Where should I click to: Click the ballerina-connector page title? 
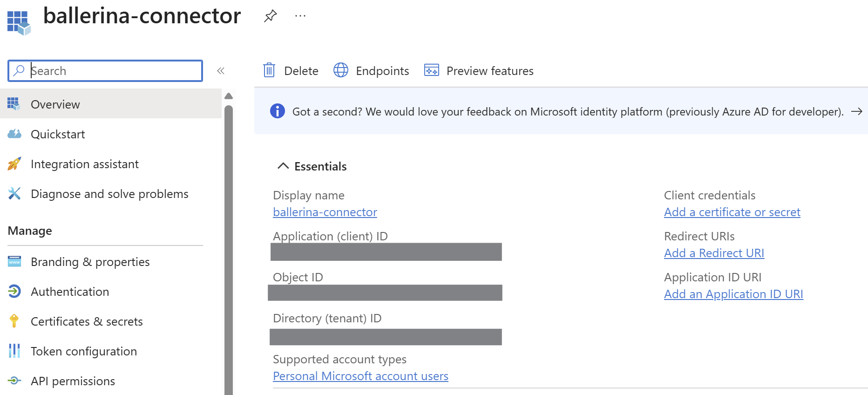142,16
